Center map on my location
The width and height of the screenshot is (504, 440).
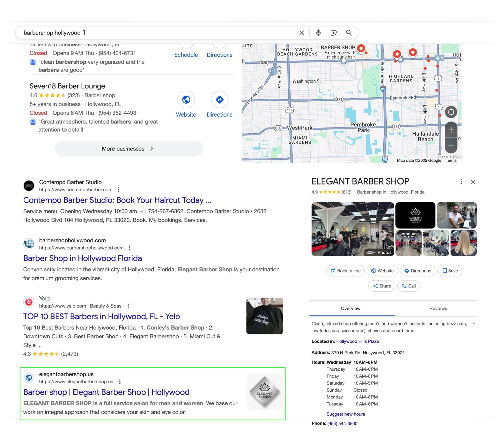451,112
